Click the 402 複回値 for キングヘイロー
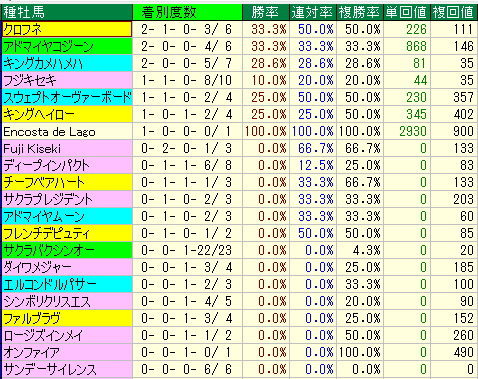Screen dimensions: 478x379 tap(463, 114)
